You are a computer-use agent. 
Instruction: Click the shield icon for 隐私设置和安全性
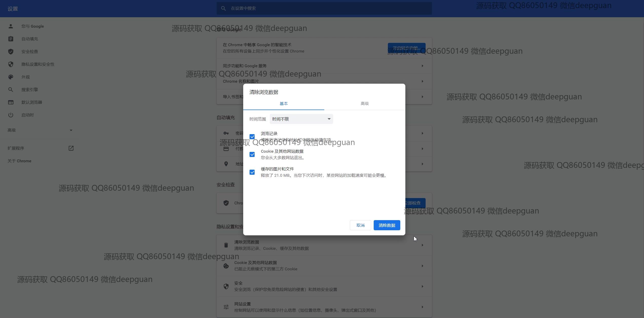point(11,64)
